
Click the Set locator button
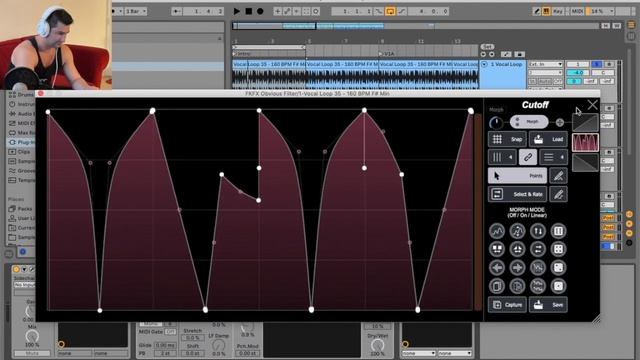coord(487,47)
